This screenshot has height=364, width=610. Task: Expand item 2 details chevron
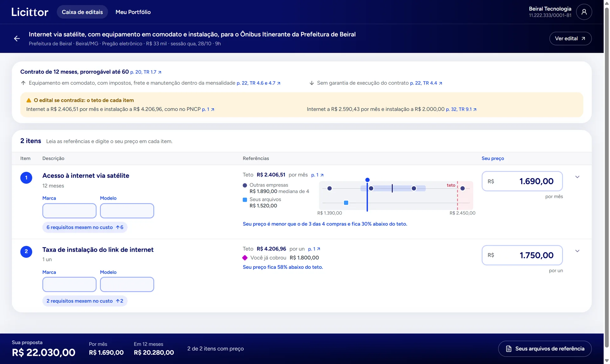[x=577, y=251]
